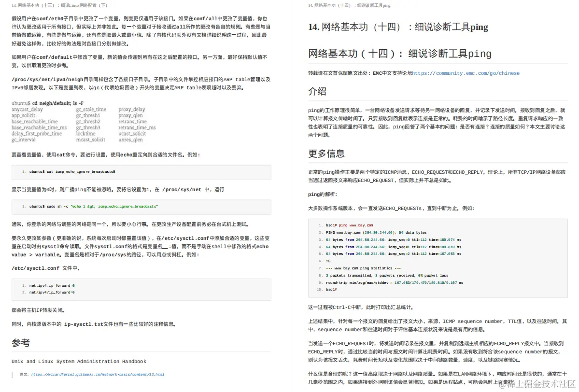Click the heading "参考"

click(x=21, y=342)
